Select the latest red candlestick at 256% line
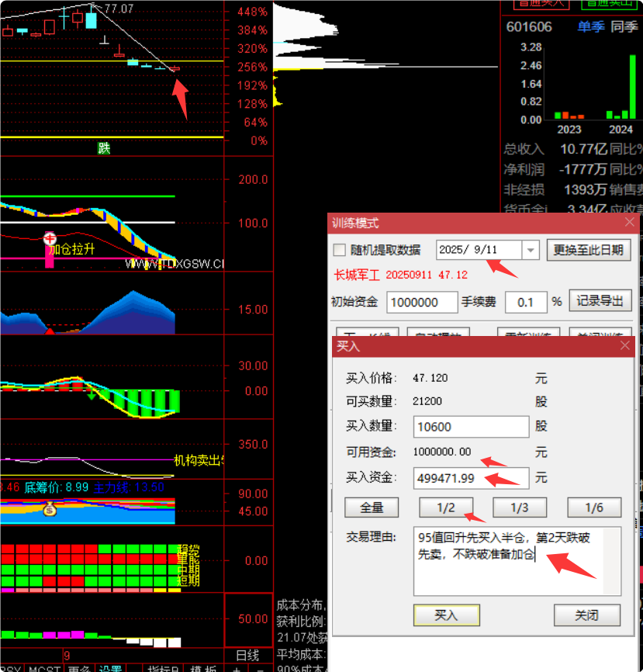The width and height of the screenshot is (643, 672). [x=175, y=68]
